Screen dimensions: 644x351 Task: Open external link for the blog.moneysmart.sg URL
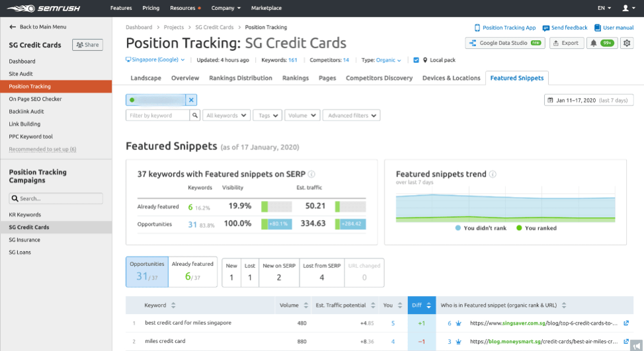coord(626,341)
